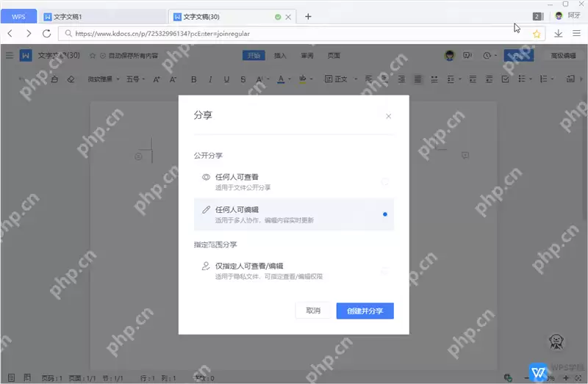Open the downloads icon
Viewport: 588px width, 384px height.
(558, 33)
